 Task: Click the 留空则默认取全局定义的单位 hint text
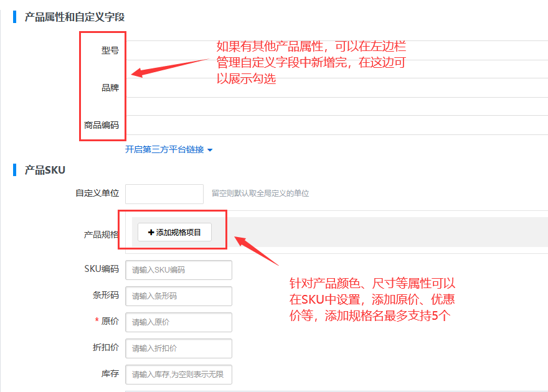click(260, 194)
